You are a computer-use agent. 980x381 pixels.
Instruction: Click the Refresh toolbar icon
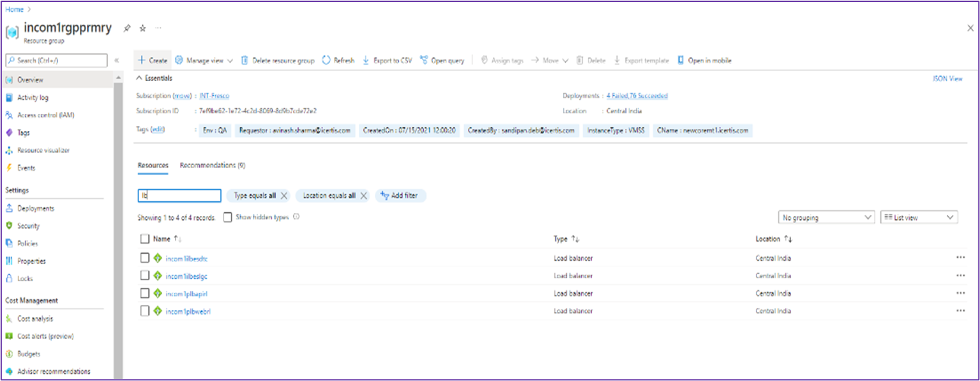click(326, 60)
